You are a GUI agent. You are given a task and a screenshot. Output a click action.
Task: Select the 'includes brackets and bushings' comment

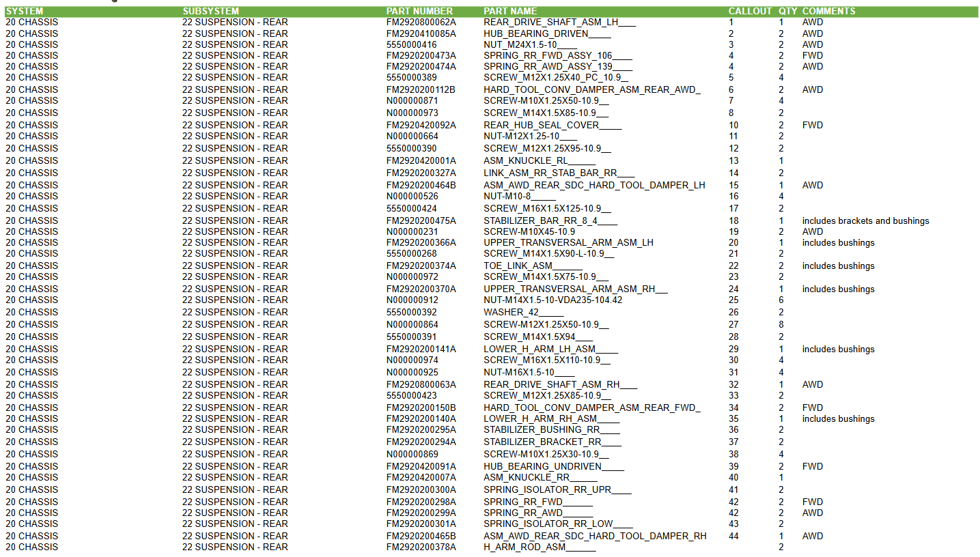coord(865,220)
